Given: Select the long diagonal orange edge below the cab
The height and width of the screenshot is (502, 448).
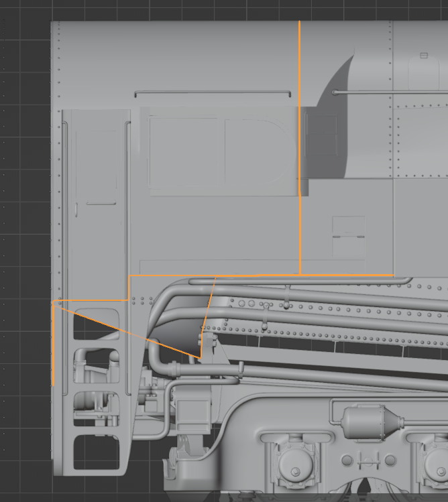Looking at the screenshot, I should [127, 330].
